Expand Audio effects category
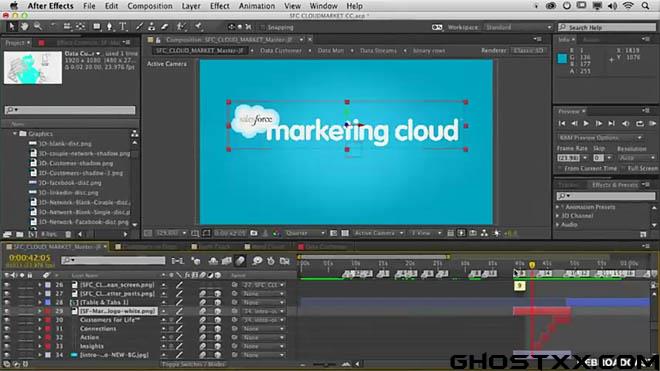 point(558,224)
